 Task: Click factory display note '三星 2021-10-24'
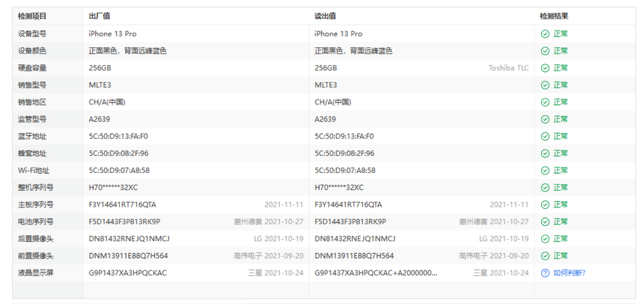pos(275,273)
